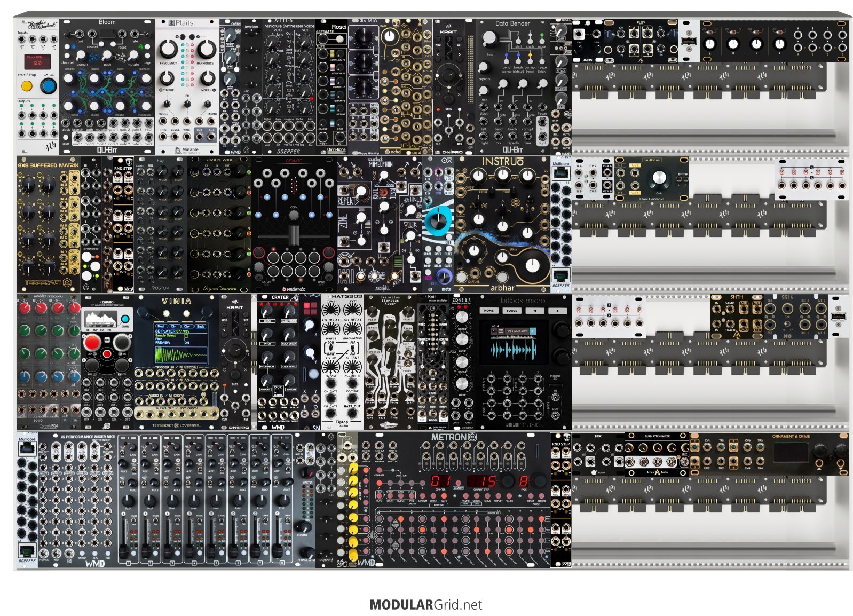
Task: Select the Bloom sequencer module title
Action: pyautogui.click(x=107, y=22)
